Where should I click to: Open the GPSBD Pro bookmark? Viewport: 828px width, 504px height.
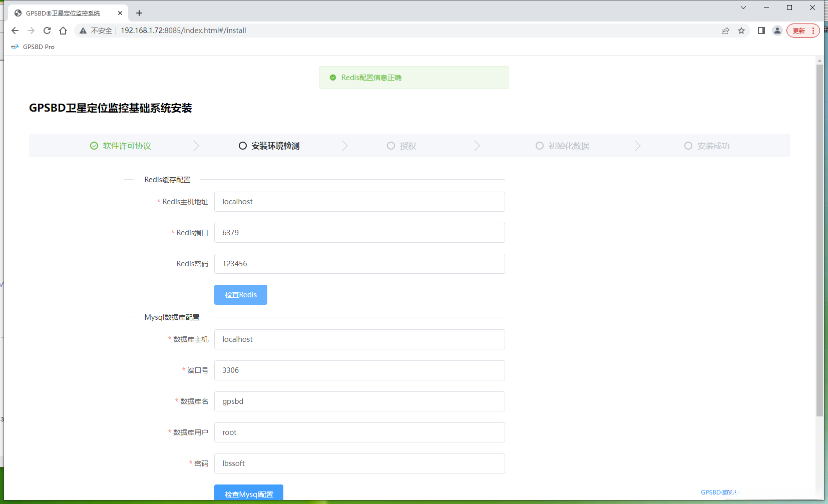33,47
